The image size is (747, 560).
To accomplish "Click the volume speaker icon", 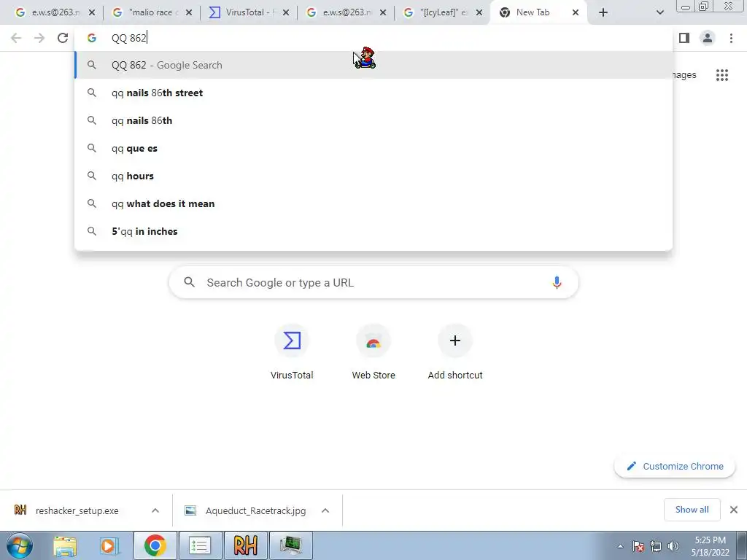I will (x=673, y=547).
